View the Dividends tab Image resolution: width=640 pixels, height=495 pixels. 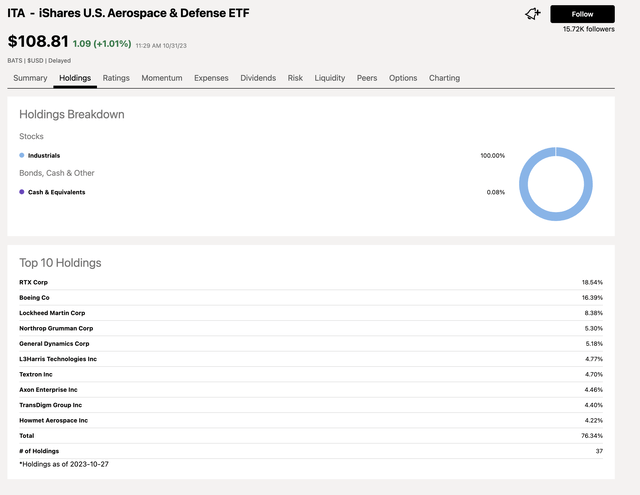(x=258, y=78)
